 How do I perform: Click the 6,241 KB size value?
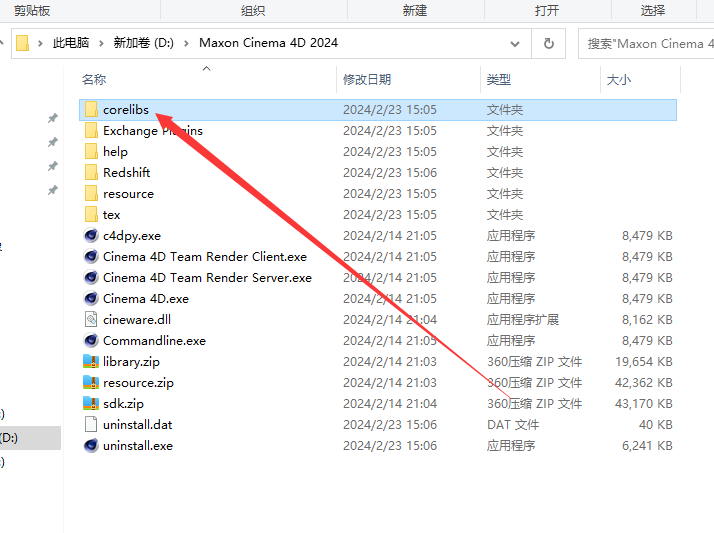point(647,446)
